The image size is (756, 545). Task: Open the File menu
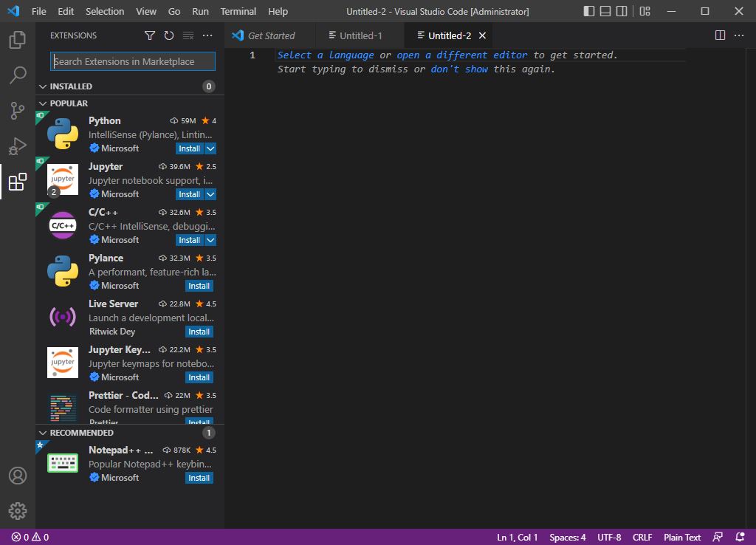click(38, 11)
